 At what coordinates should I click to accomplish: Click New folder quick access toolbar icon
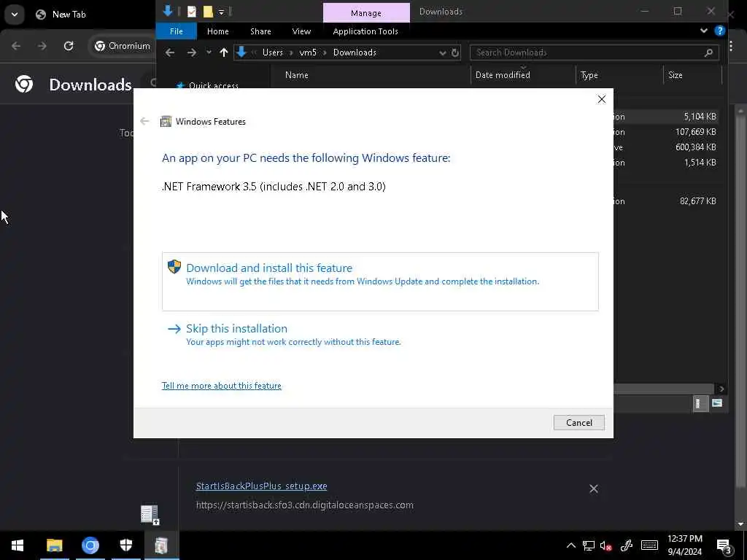pos(208,12)
